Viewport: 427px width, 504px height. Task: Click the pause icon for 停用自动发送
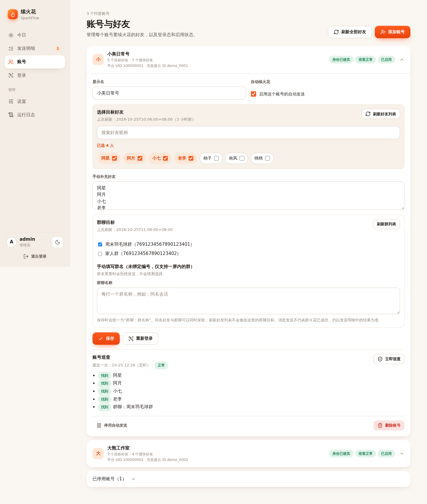[99, 425]
